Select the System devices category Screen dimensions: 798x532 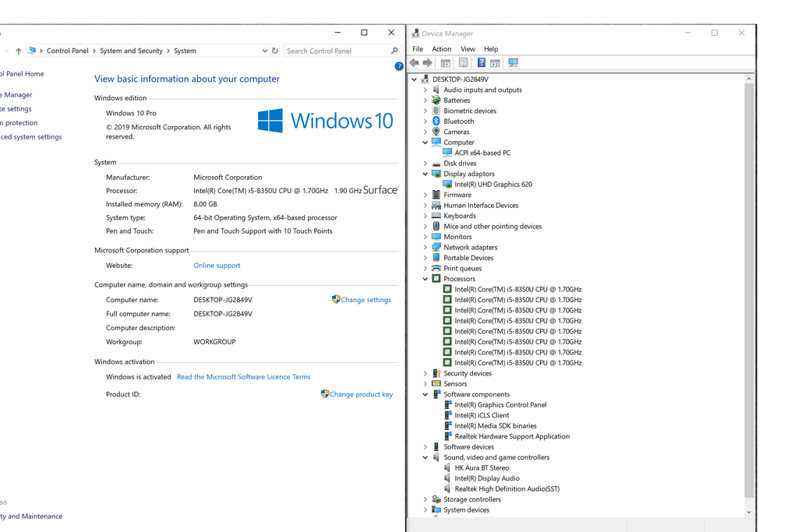click(466, 510)
